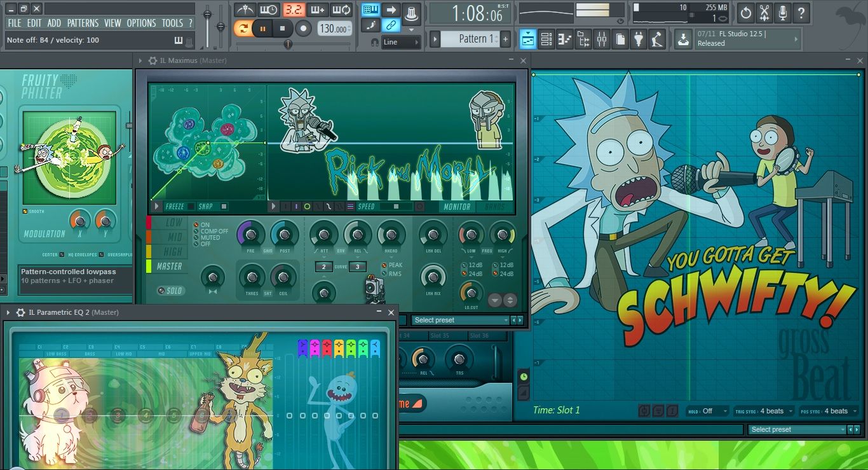Click the metronome icon in the transport area
The height and width of the screenshot is (470, 868).
tap(247, 10)
